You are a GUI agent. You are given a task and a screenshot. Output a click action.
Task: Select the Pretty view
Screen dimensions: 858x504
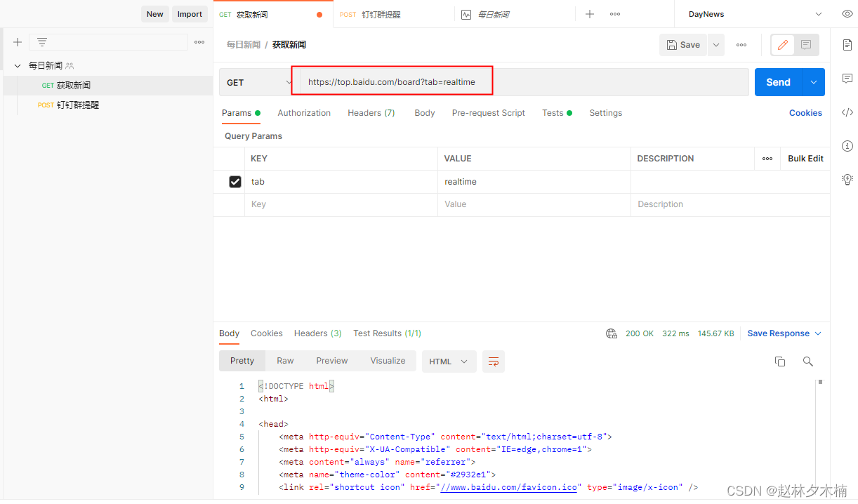point(242,361)
